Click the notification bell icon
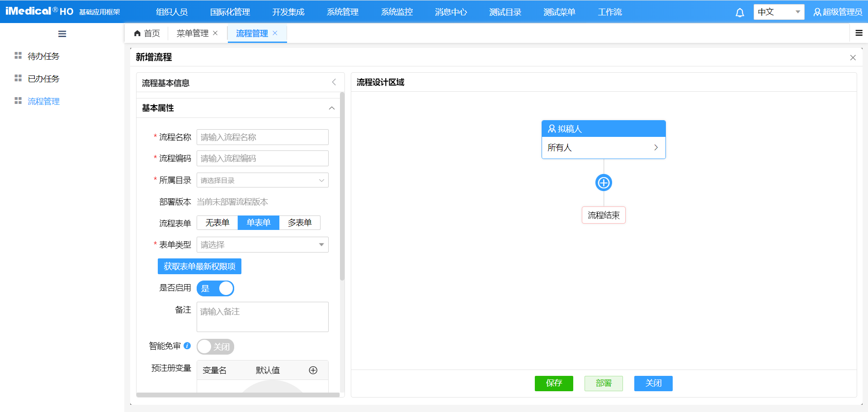Viewport: 868px width, 412px height. pos(740,13)
